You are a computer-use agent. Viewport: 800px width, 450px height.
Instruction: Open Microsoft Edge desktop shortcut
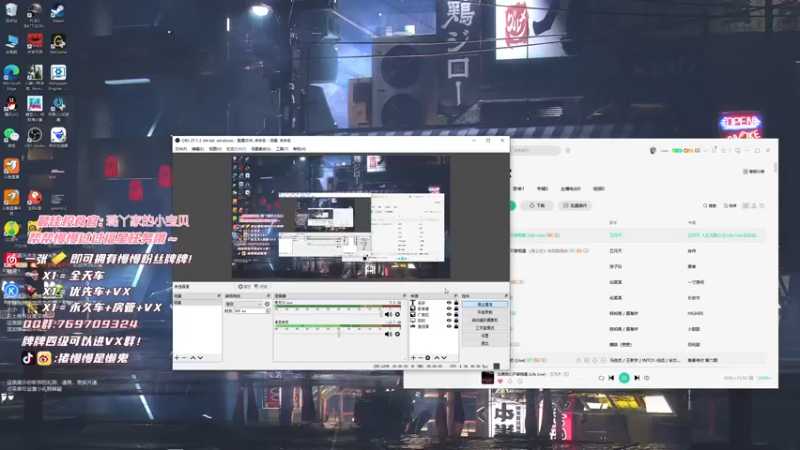(x=11, y=77)
